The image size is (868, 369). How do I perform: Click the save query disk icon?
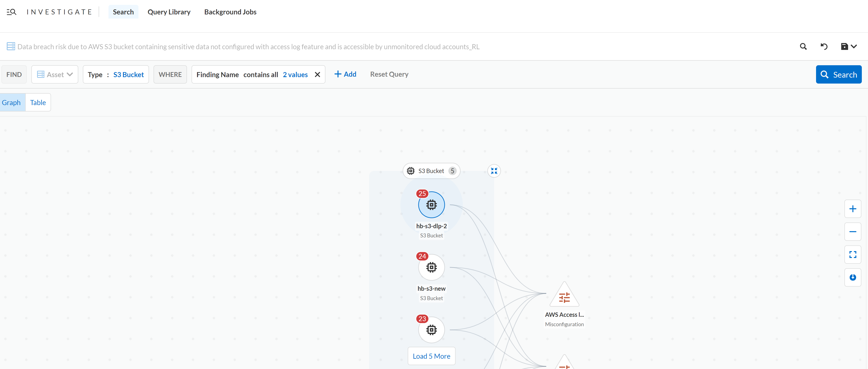tap(844, 46)
